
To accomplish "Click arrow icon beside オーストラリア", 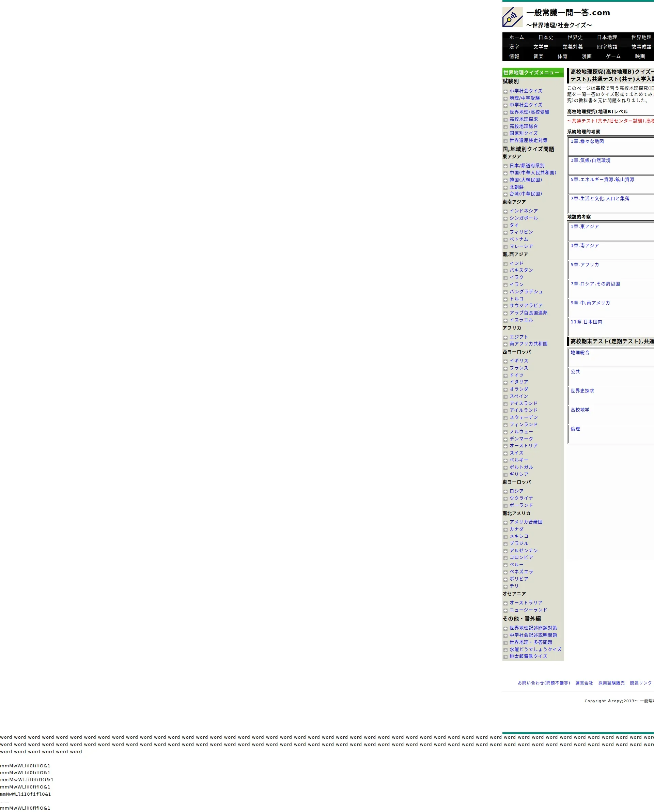I will tap(505, 603).
